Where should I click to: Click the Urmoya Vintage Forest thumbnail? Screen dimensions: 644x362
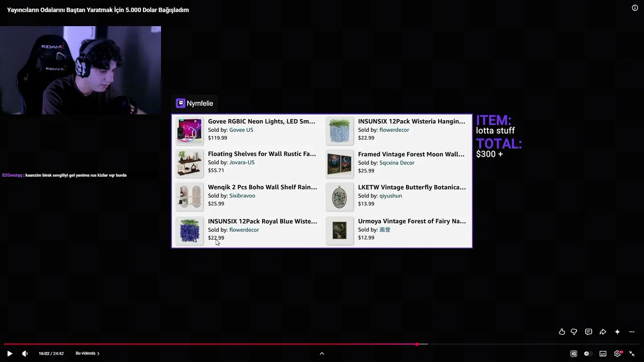[340, 230]
